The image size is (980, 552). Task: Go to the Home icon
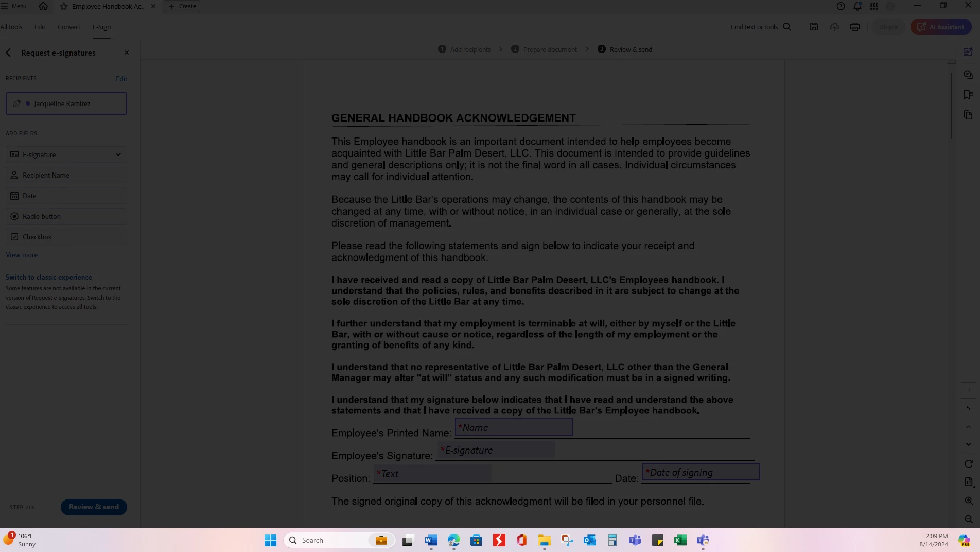(x=43, y=6)
